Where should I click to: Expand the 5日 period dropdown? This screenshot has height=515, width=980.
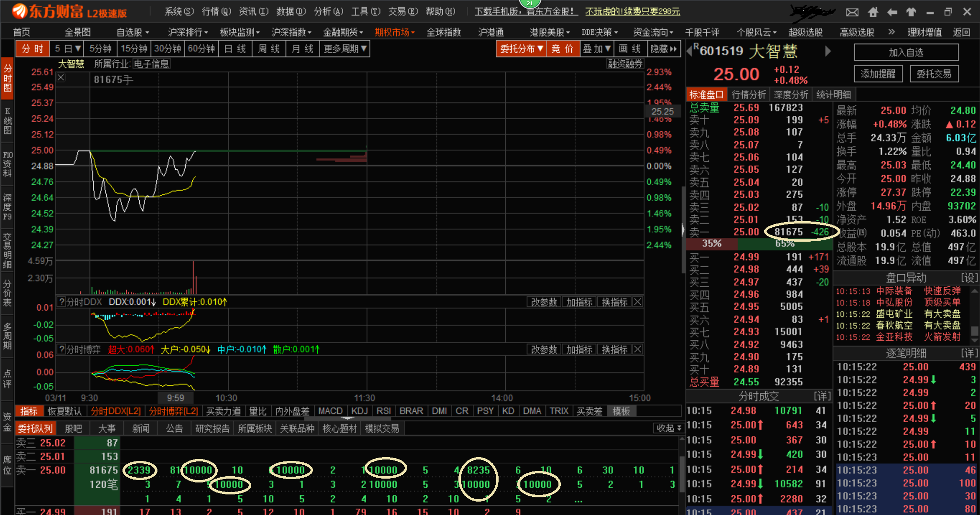[x=67, y=49]
